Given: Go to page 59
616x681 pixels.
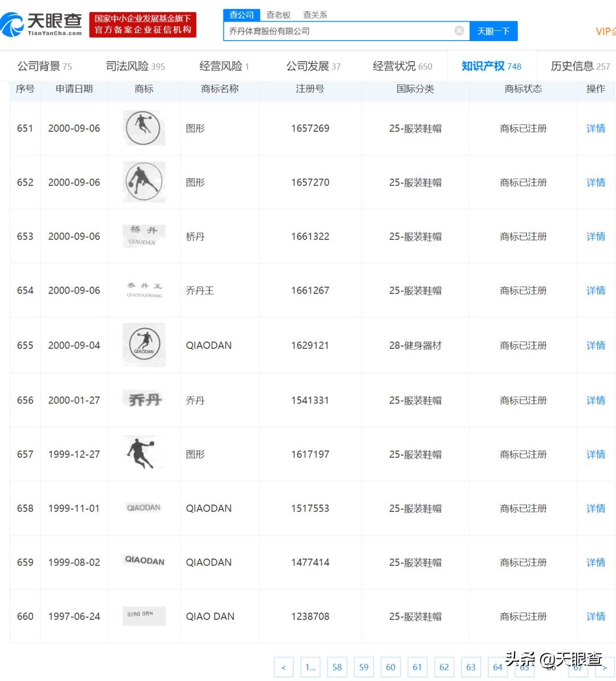Looking at the screenshot, I should [364, 667].
